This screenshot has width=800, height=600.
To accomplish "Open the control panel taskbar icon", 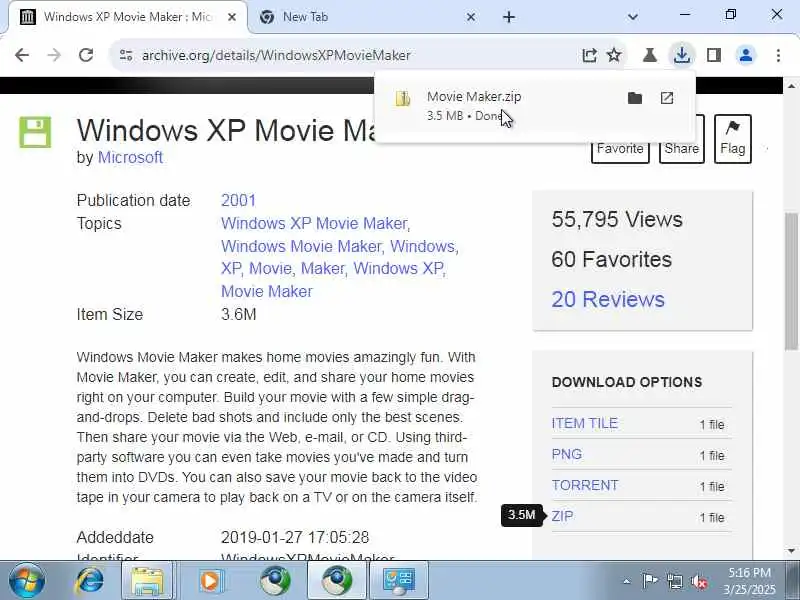I will 399,581.
